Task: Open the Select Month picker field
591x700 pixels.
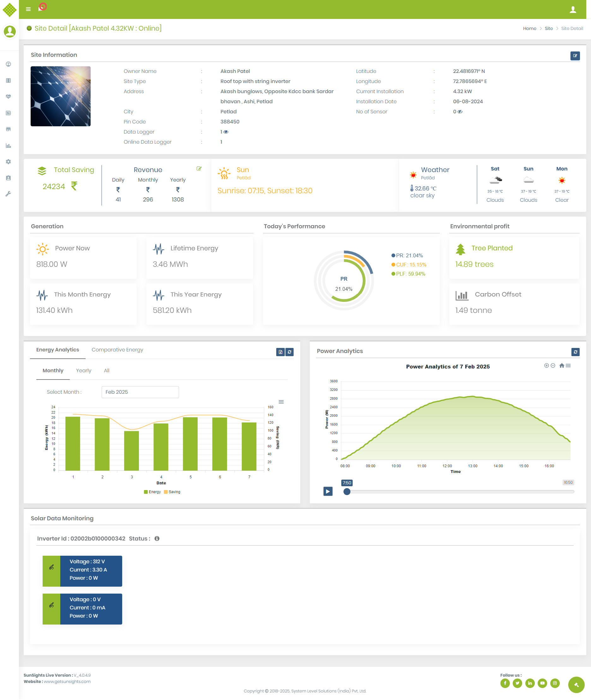Action: pos(140,392)
